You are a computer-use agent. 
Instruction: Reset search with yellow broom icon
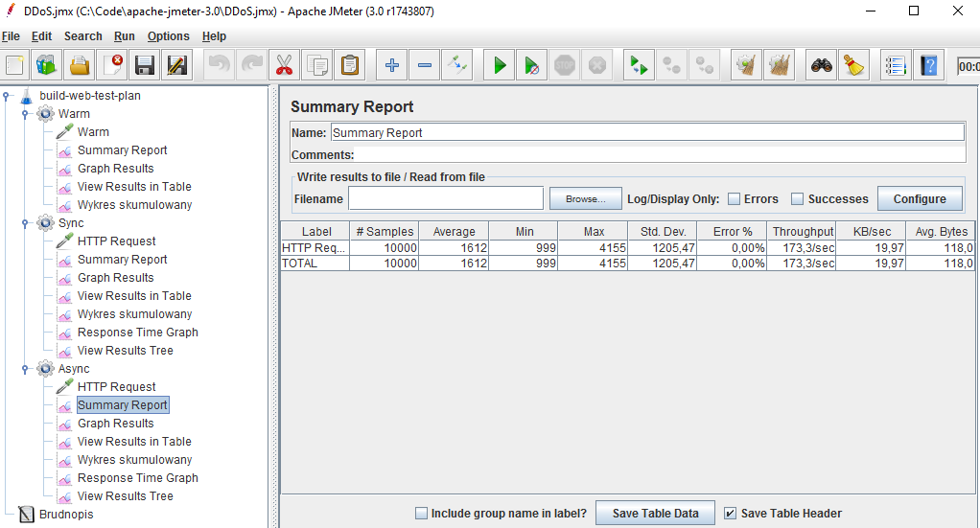click(x=853, y=65)
